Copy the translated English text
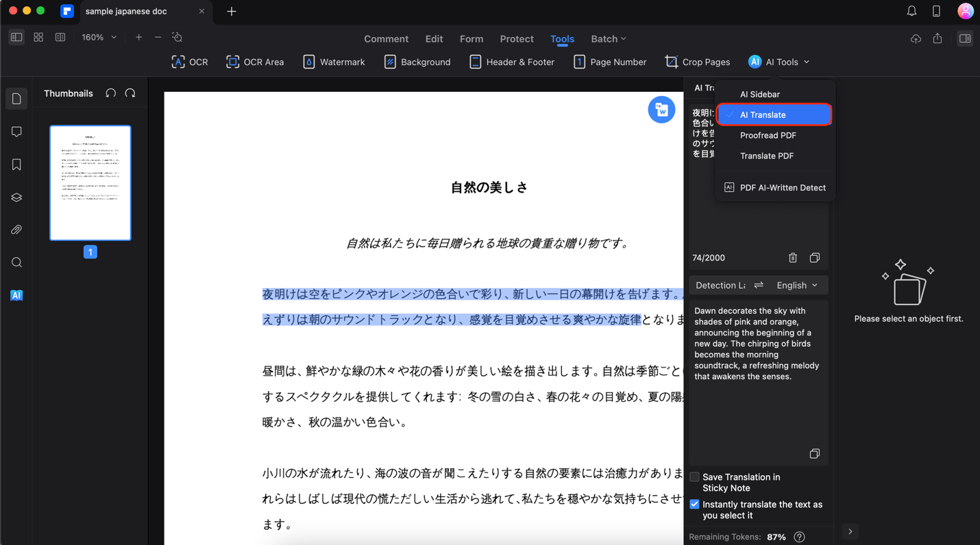Viewport: 980px width, 545px height. 814,454
